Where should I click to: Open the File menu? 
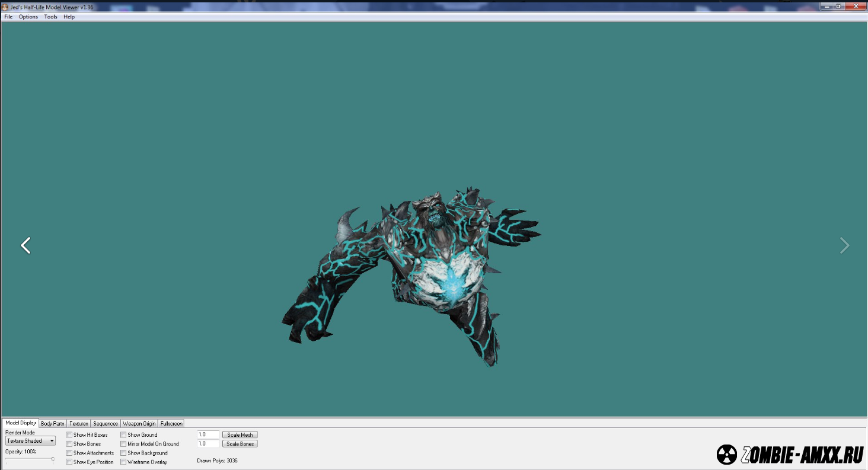[x=8, y=17]
